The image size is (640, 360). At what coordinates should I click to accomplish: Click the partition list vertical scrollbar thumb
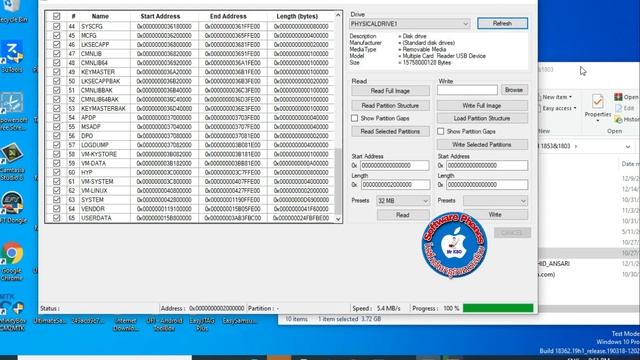coord(338,181)
